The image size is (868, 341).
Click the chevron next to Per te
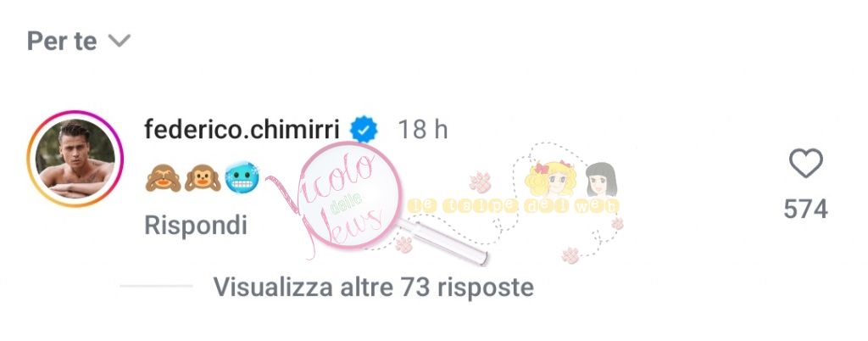[119, 41]
